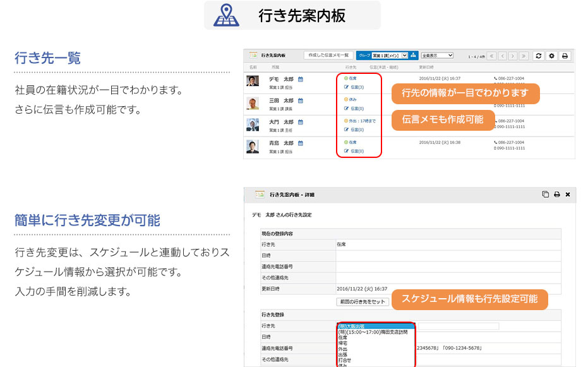Click the copy window icon in detail dialog
Viewport: 588px width, 367px height.
tap(545, 195)
